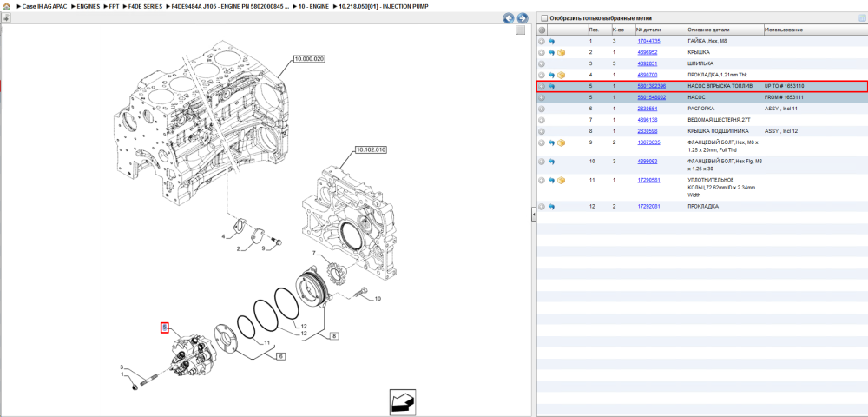The width and height of the screenshot is (868, 417).
Task: Select callout 4 beside the gasket
Action: click(x=224, y=237)
